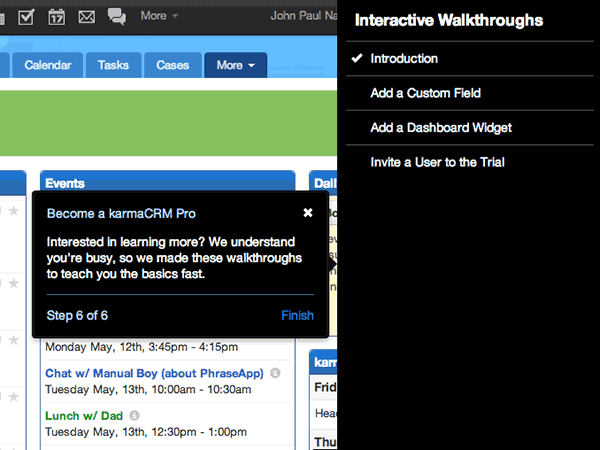The height and width of the screenshot is (450, 600).
Task: Open the tasks checkmark icon in top bar
Action: (x=26, y=16)
